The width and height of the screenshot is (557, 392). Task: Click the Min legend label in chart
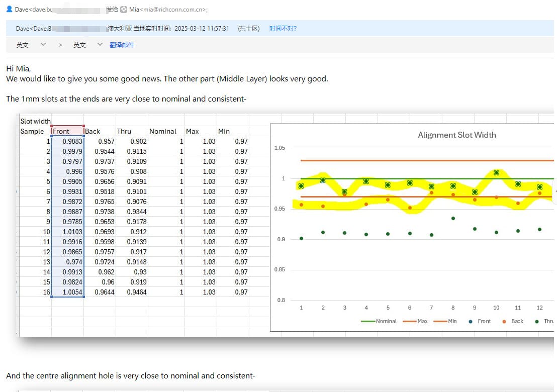point(452,321)
